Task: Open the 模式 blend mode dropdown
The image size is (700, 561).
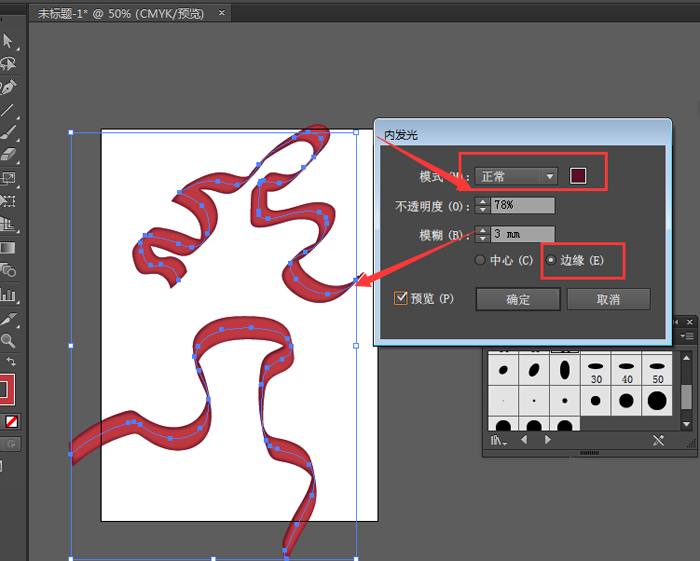Action: 516,176
